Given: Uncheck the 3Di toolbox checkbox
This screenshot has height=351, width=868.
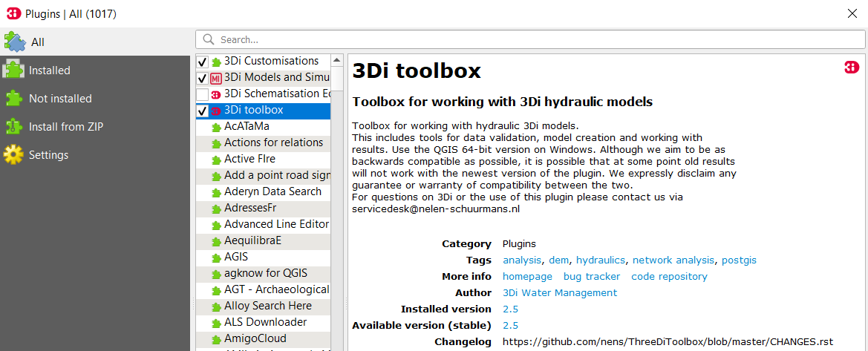Looking at the screenshot, I should [x=202, y=111].
